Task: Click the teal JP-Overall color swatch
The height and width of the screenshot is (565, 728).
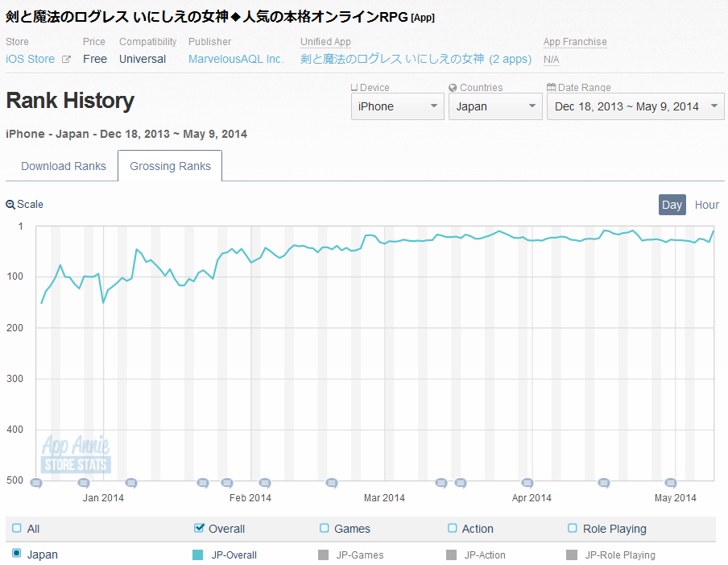Action: (x=197, y=555)
